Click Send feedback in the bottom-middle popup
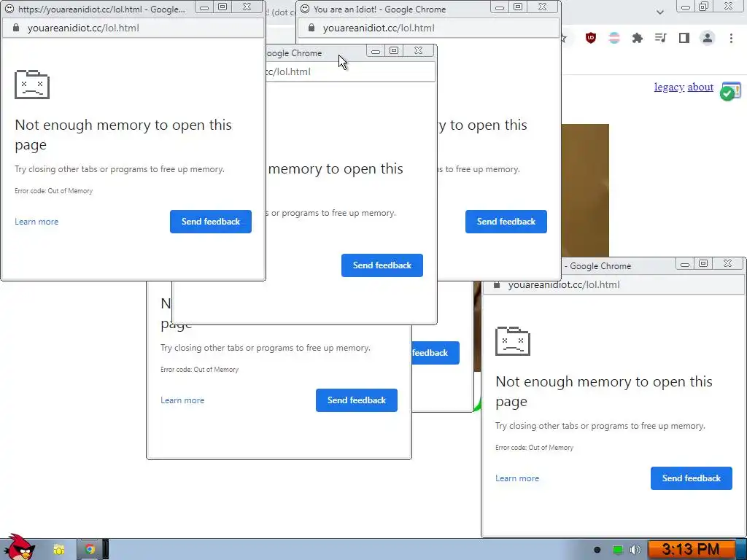 pyautogui.click(x=356, y=400)
